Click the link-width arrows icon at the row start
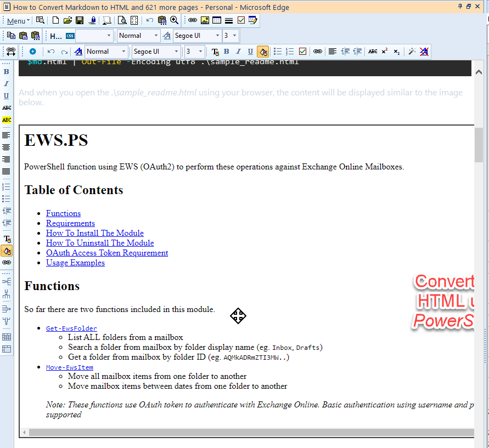The width and height of the screenshot is (489, 448). click(x=11, y=52)
